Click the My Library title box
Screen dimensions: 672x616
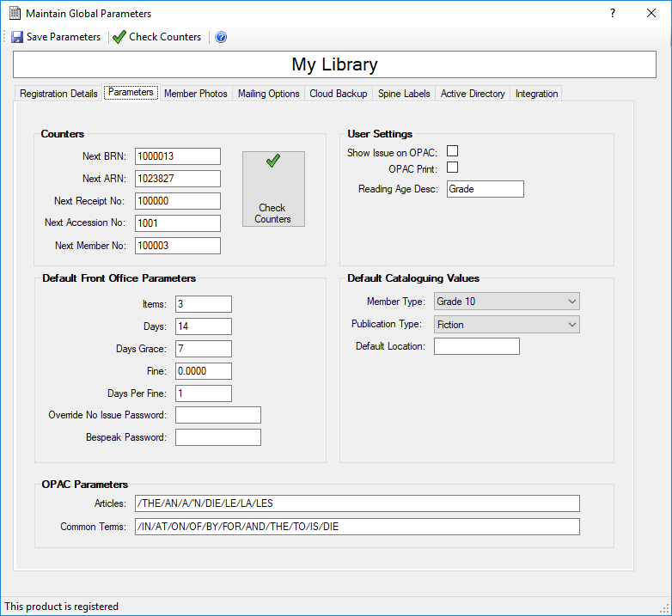pos(334,64)
